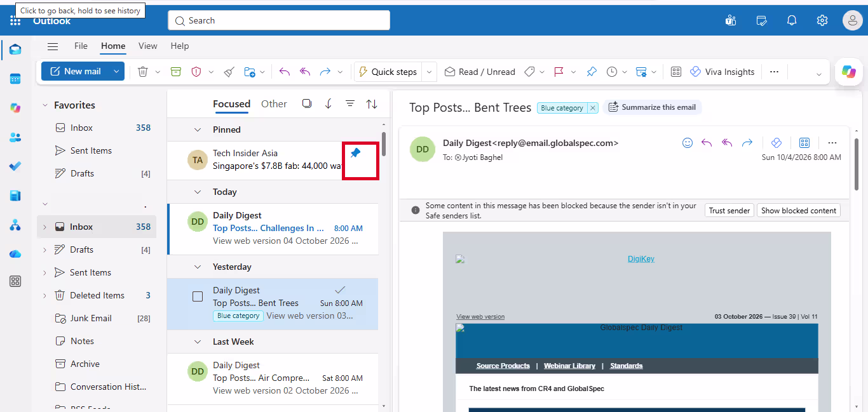Toggle select mode icon in message list
Screen dimensions: 868x412
pyautogui.click(x=307, y=103)
